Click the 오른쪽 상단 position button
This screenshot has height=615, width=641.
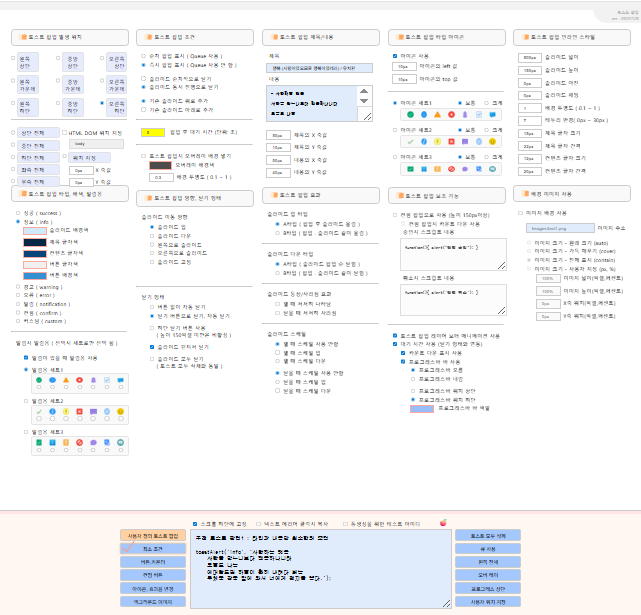tap(117, 60)
